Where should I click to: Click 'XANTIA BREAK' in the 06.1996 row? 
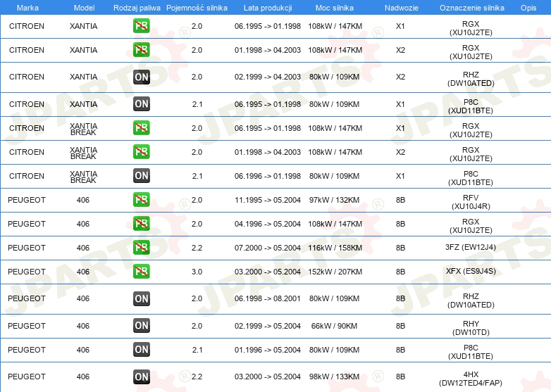coord(83,177)
